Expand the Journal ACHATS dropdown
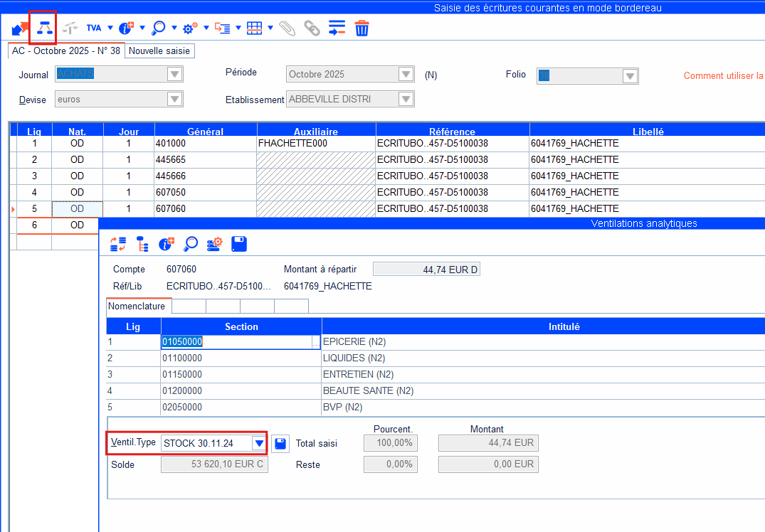This screenshot has height=532, width=765. pos(174,75)
